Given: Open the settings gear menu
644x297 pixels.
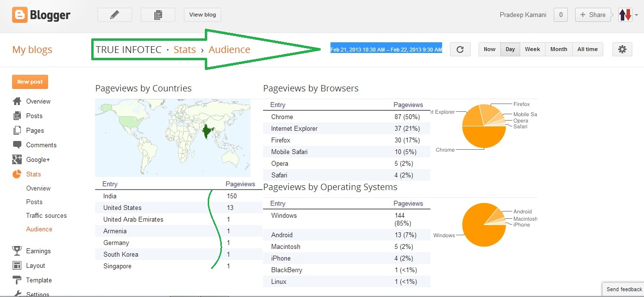Looking at the screenshot, I should tap(622, 50).
